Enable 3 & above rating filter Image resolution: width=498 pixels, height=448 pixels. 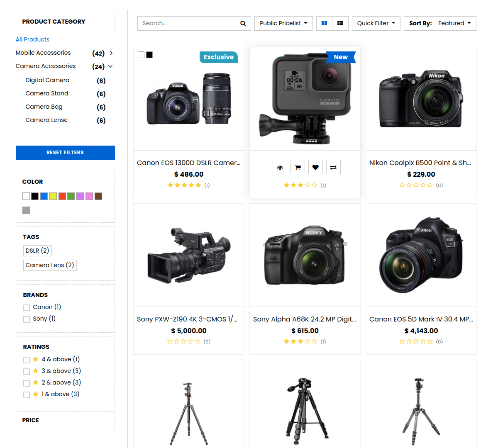click(27, 371)
